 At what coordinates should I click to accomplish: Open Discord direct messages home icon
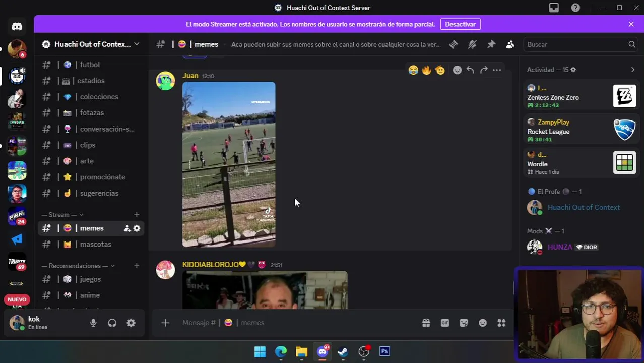click(17, 27)
